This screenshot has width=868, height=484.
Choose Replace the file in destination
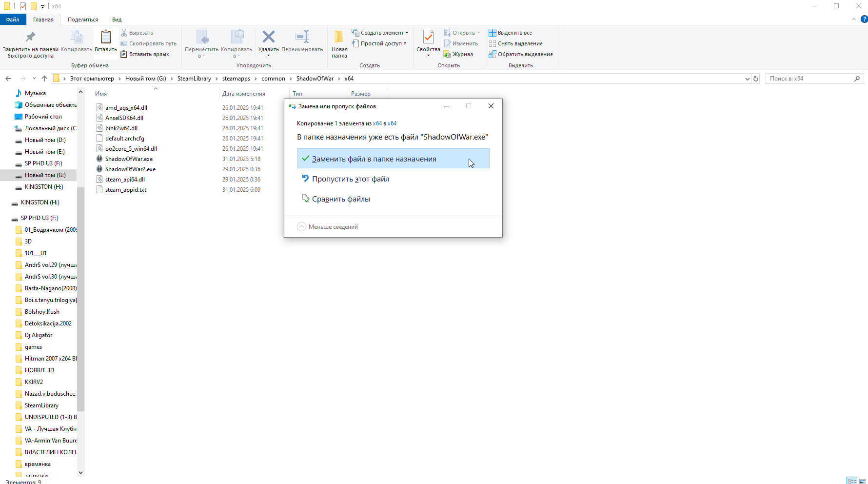pyautogui.click(x=393, y=159)
